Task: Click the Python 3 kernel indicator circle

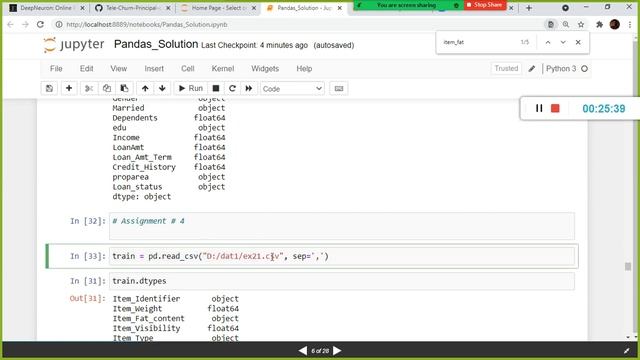Action: click(x=584, y=69)
